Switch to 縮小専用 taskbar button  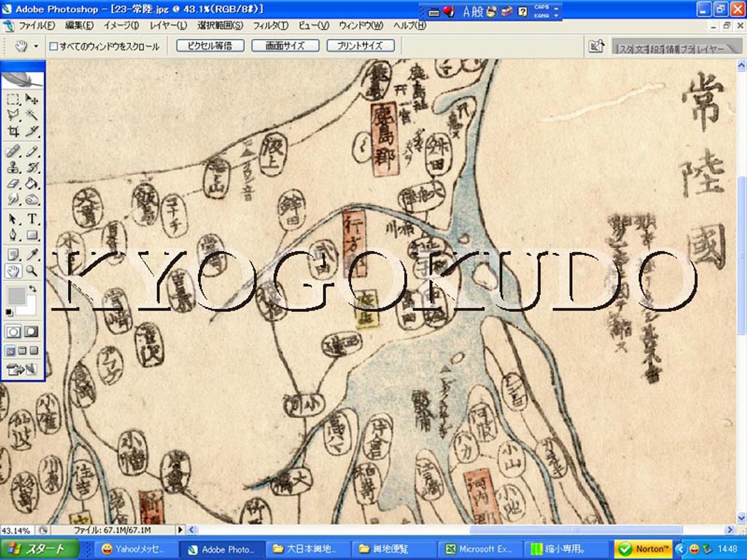566,549
